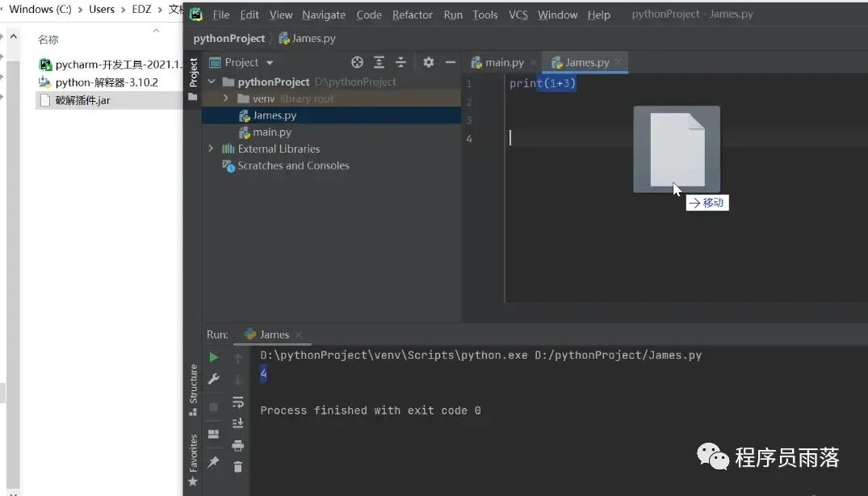Screen dimensions: 868x496
Task: Rerun James with green play icon
Action: pyautogui.click(x=214, y=358)
